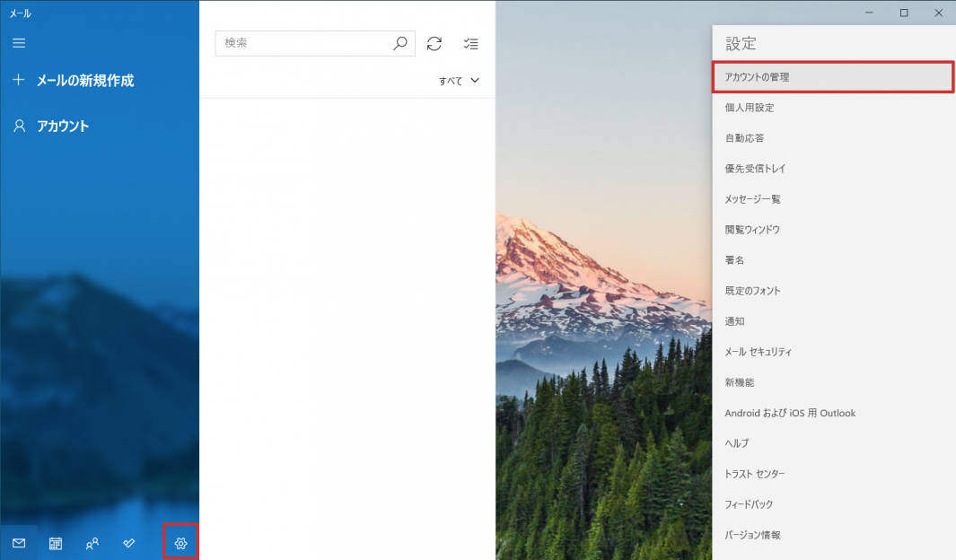Click the settings gear icon
This screenshot has width=956, height=560.
(x=180, y=543)
